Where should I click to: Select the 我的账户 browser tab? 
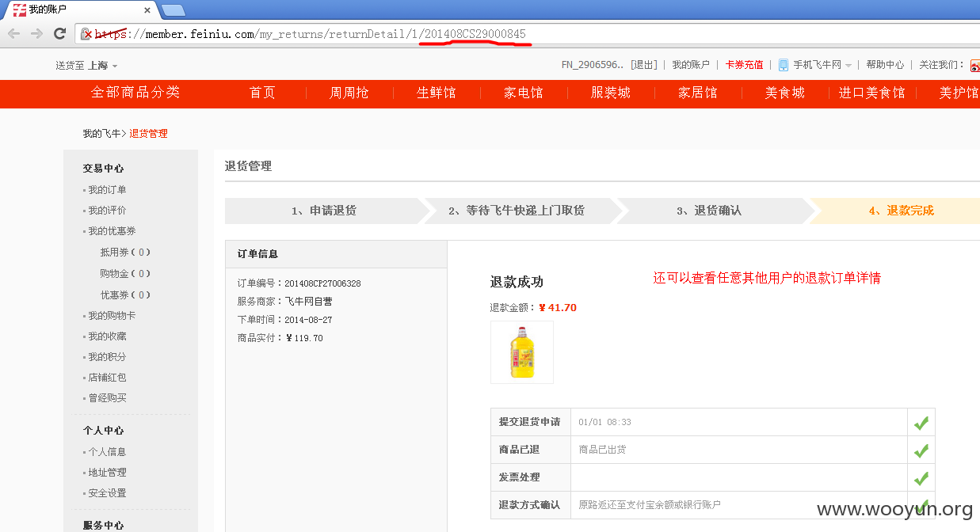[x=79, y=10]
